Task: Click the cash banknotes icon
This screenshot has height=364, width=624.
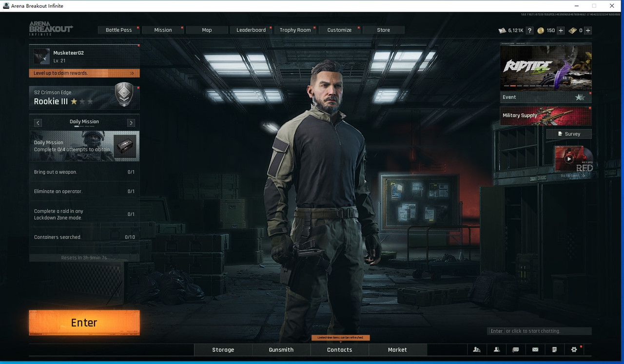Action: coord(502,30)
